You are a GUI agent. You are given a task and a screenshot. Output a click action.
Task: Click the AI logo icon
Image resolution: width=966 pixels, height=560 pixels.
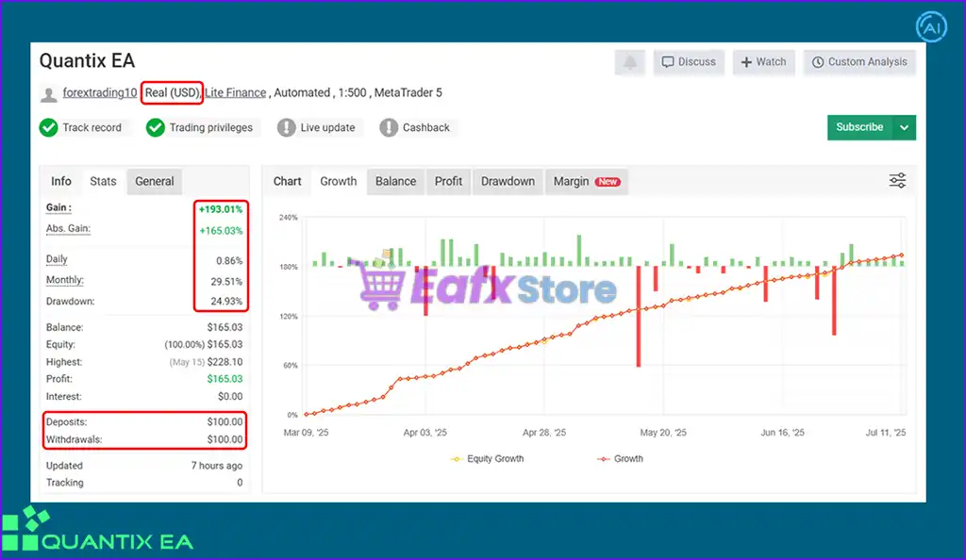click(931, 27)
